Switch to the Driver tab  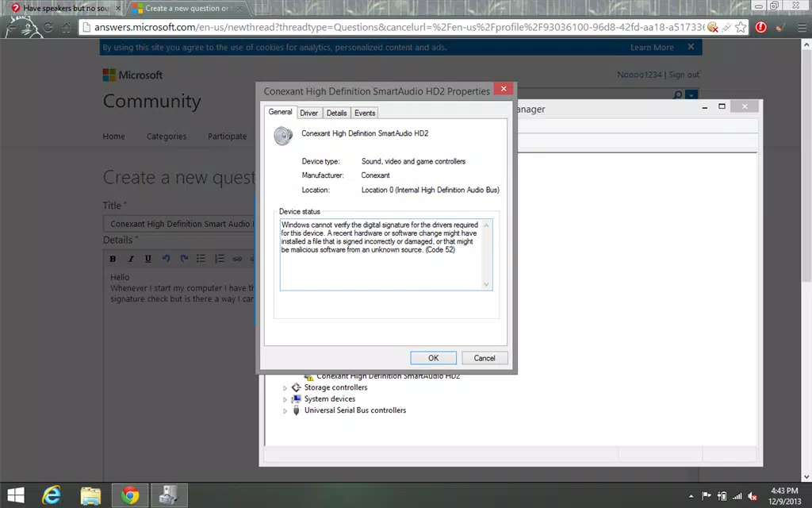point(308,113)
